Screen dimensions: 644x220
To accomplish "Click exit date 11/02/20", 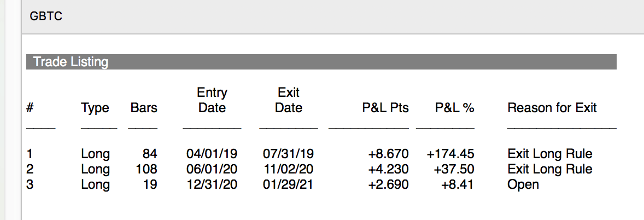I will click(x=288, y=169).
